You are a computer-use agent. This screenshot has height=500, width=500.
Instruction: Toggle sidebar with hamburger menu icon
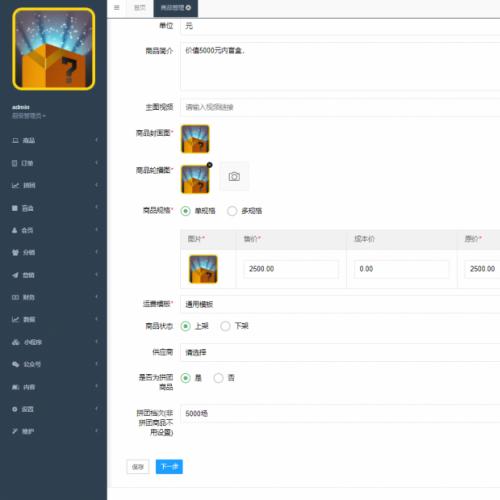(x=116, y=8)
